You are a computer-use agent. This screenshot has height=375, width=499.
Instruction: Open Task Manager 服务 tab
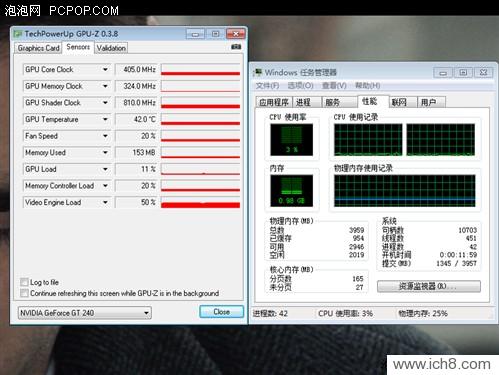(x=339, y=102)
